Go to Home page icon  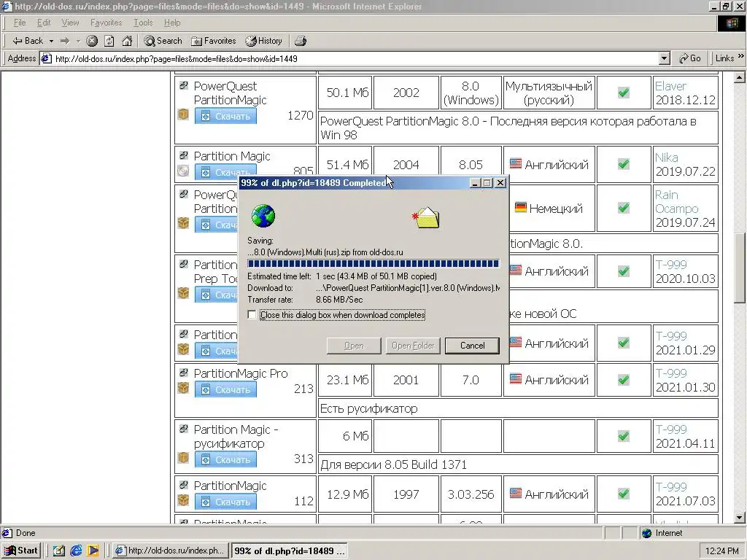[127, 41]
